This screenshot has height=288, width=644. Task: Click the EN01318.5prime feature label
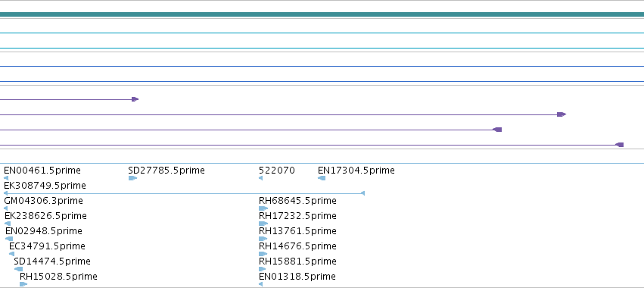pyautogui.click(x=297, y=277)
